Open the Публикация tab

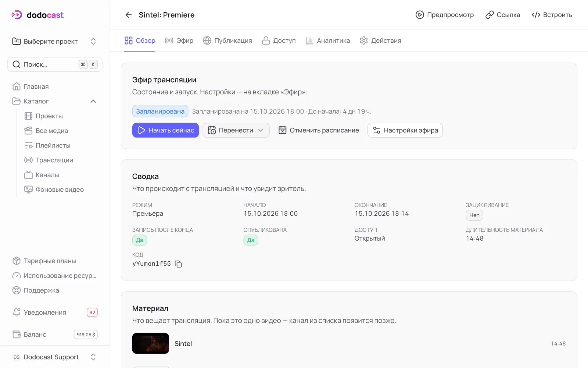pyautogui.click(x=227, y=40)
